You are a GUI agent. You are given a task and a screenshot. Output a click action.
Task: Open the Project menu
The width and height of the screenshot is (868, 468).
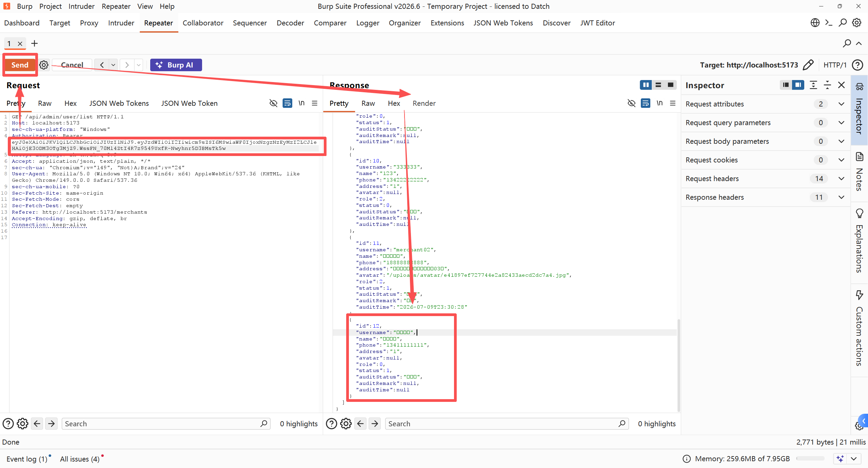(50, 6)
